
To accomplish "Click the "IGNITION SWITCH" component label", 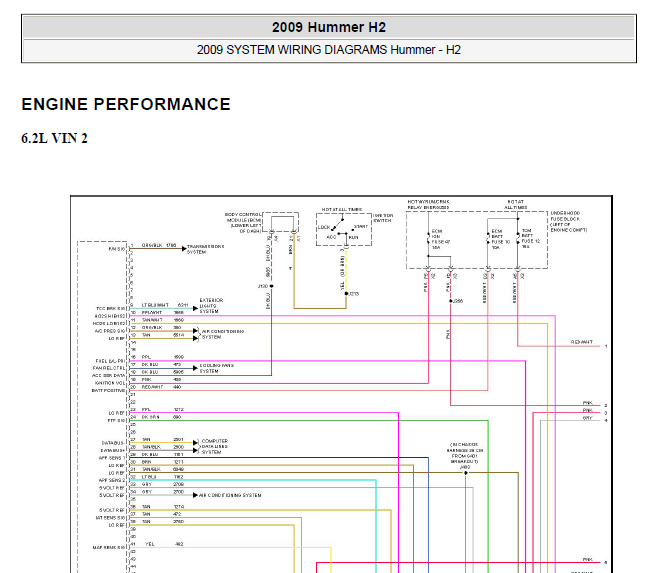I will [383, 218].
